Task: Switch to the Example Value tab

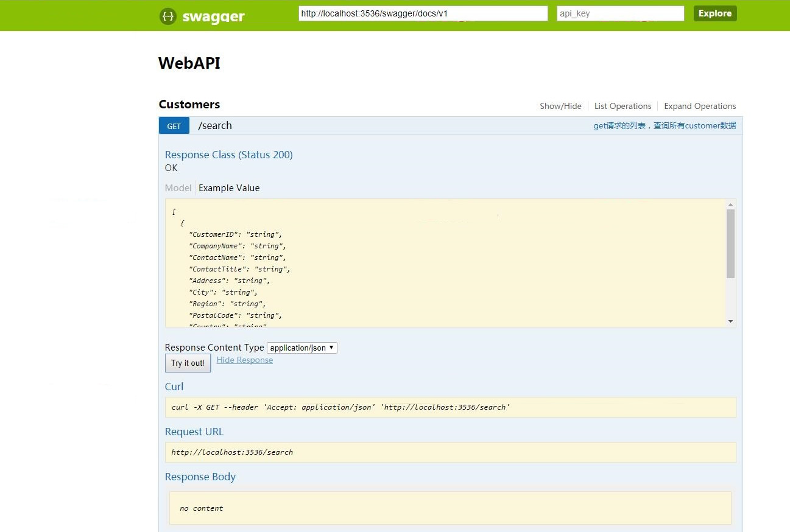Action: (229, 188)
